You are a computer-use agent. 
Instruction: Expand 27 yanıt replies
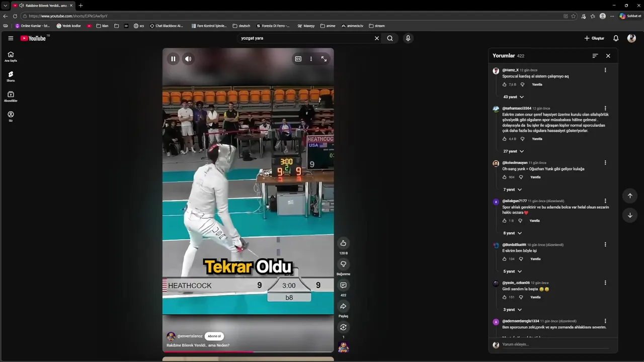click(x=514, y=151)
